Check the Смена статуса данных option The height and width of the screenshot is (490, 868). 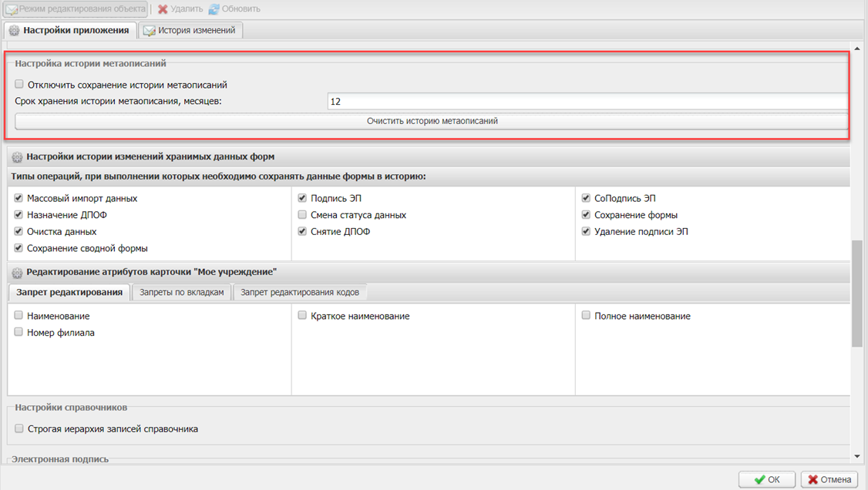pos(303,215)
